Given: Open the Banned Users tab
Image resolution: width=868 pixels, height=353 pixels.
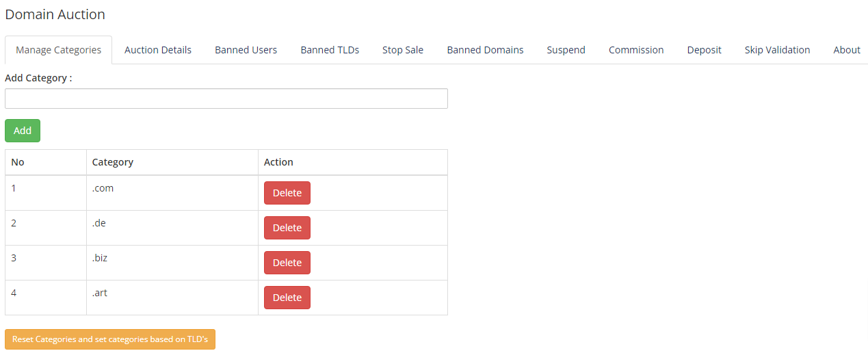Looking at the screenshot, I should pos(246,50).
